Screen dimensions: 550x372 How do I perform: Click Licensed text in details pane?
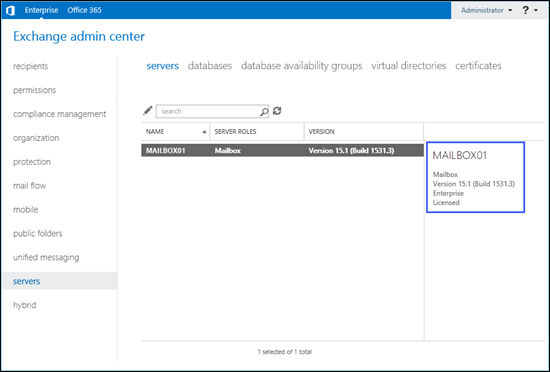click(446, 203)
